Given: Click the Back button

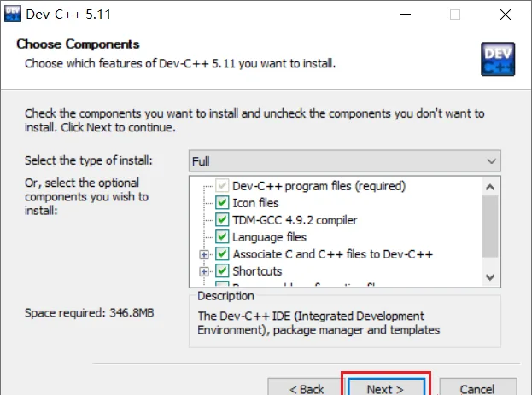Looking at the screenshot, I should pyautogui.click(x=307, y=387).
